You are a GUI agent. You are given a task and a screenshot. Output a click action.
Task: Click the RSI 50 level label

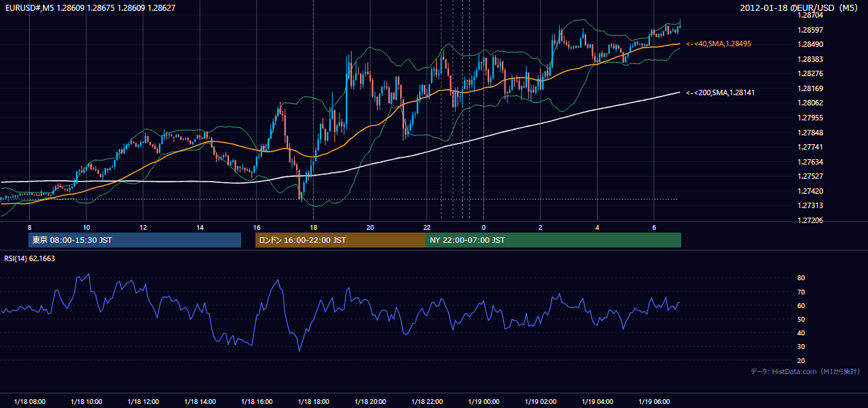click(801, 319)
